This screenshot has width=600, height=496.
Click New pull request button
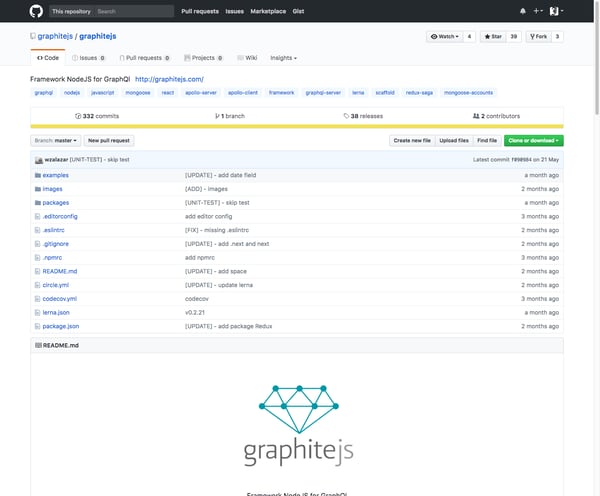coord(109,140)
